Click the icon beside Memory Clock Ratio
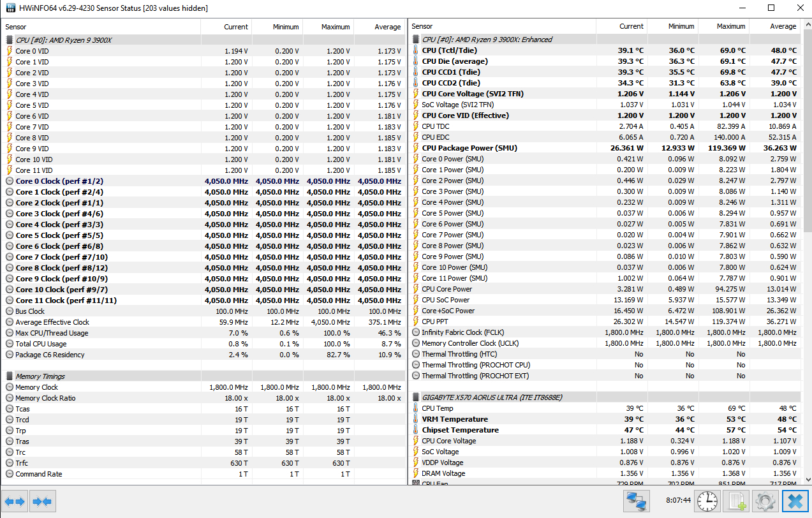Image resolution: width=812 pixels, height=518 pixels. point(10,398)
